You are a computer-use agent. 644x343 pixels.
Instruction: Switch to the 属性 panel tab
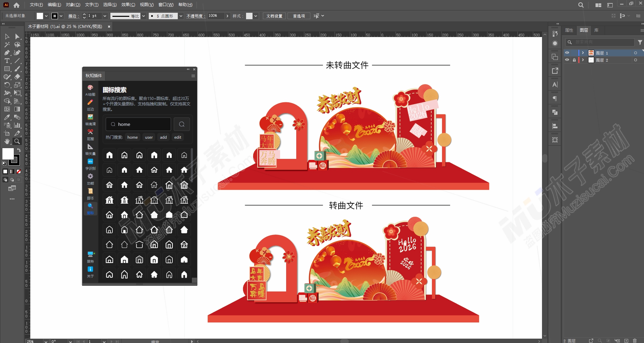[x=569, y=30]
